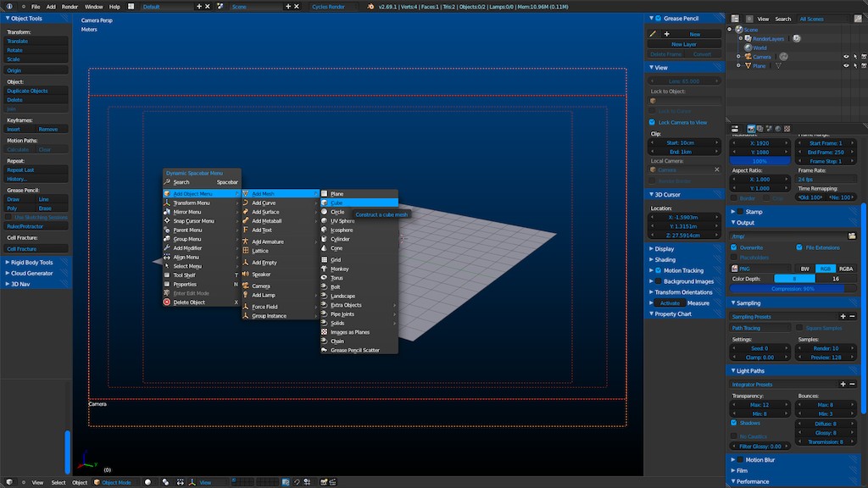Click the X: 1920 resolution field
This screenshot has height=488, width=868.
[760, 144]
